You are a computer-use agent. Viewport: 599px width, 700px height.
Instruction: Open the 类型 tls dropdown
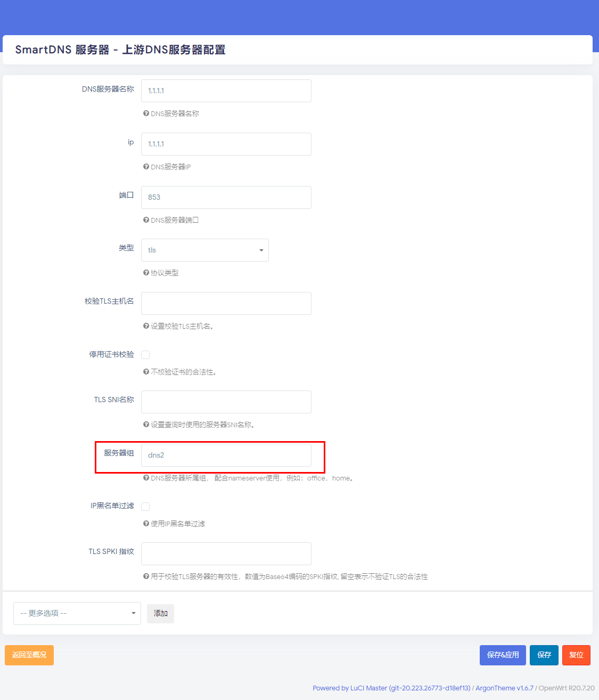(205, 250)
